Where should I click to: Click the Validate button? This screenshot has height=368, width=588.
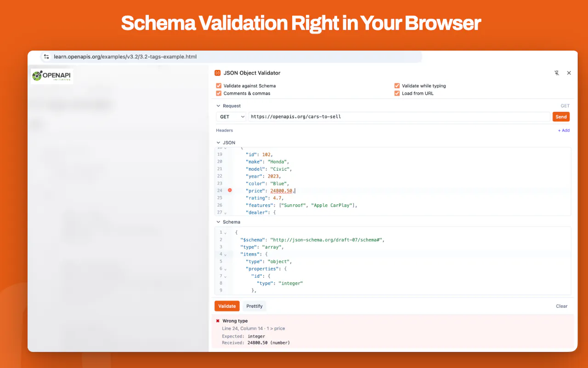(x=227, y=306)
